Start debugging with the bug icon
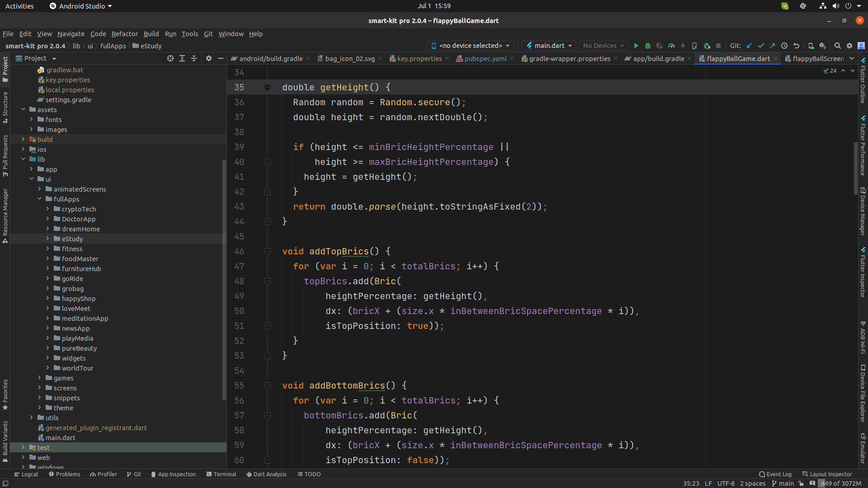Screen dimensions: 868x488 pyautogui.click(x=648, y=46)
